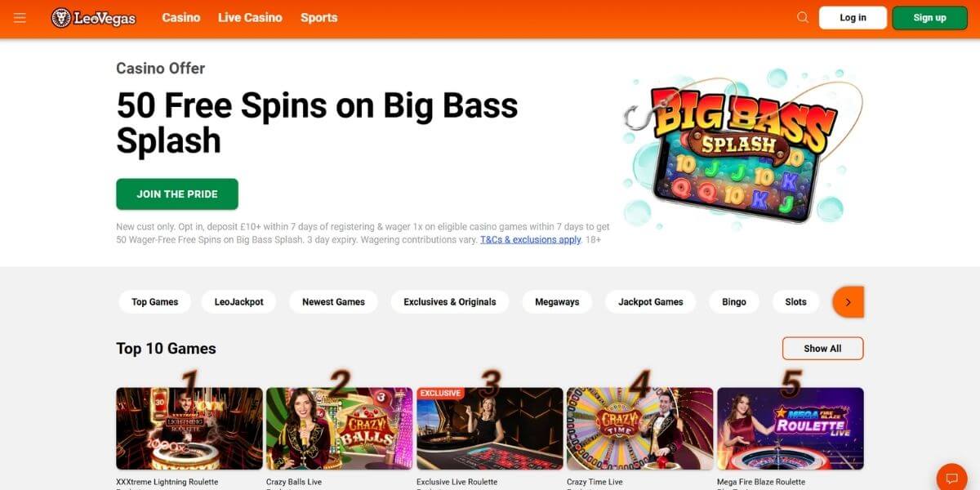The image size is (980, 490).
Task: Click Show All for Top 10 Games
Action: click(822, 349)
